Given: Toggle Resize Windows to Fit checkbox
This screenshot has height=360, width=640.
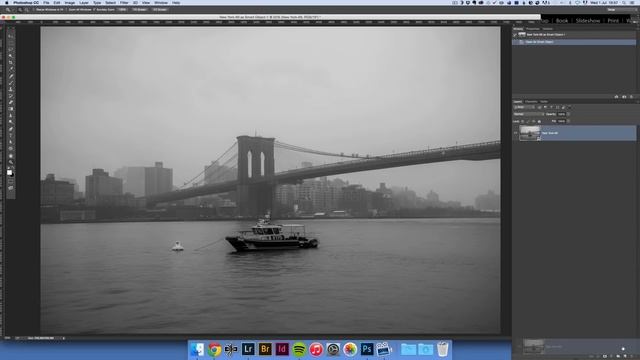Looking at the screenshot, I should (34, 9).
